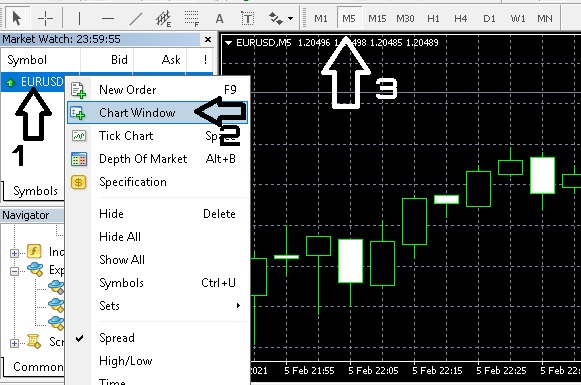Expand the Indicators tree node
This screenshot has width=581, height=385.
click(x=14, y=253)
